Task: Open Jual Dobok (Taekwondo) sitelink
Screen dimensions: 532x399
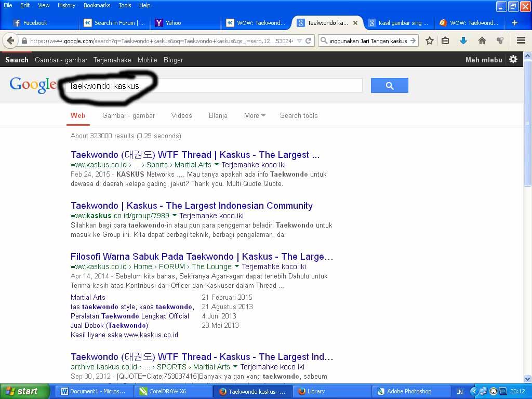Action: pyautogui.click(x=109, y=325)
